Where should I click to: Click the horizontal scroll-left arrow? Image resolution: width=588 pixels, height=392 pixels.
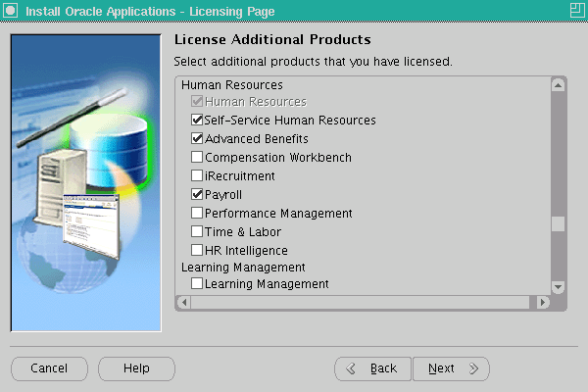point(184,303)
